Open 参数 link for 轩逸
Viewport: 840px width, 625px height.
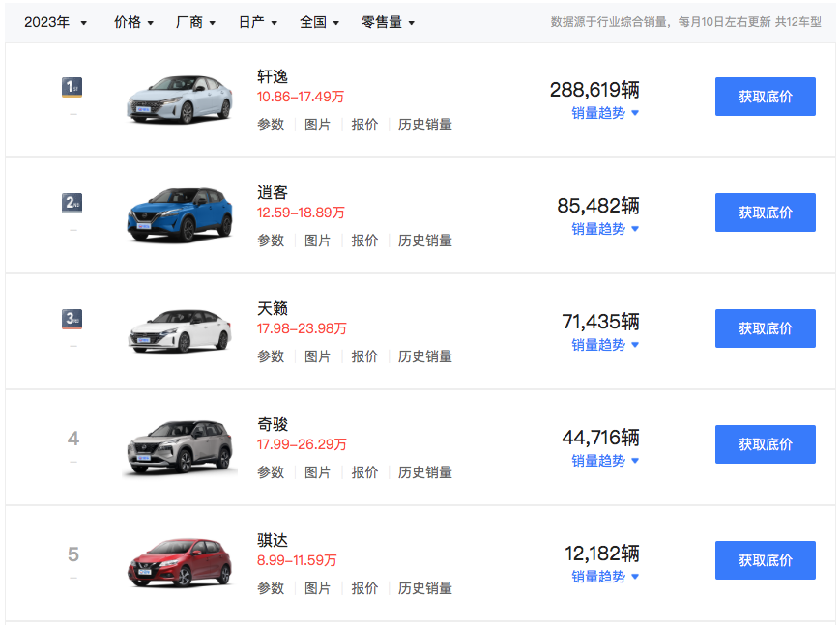coord(271,125)
